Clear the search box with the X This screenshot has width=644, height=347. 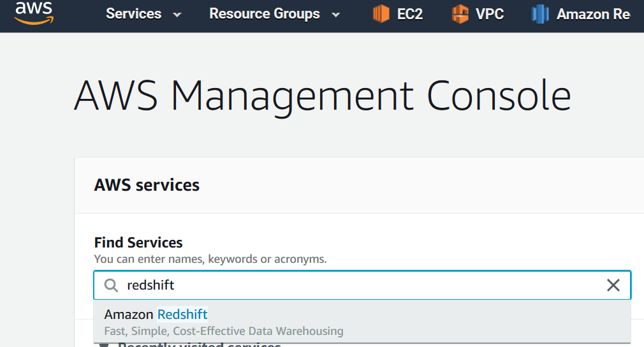click(x=613, y=285)
